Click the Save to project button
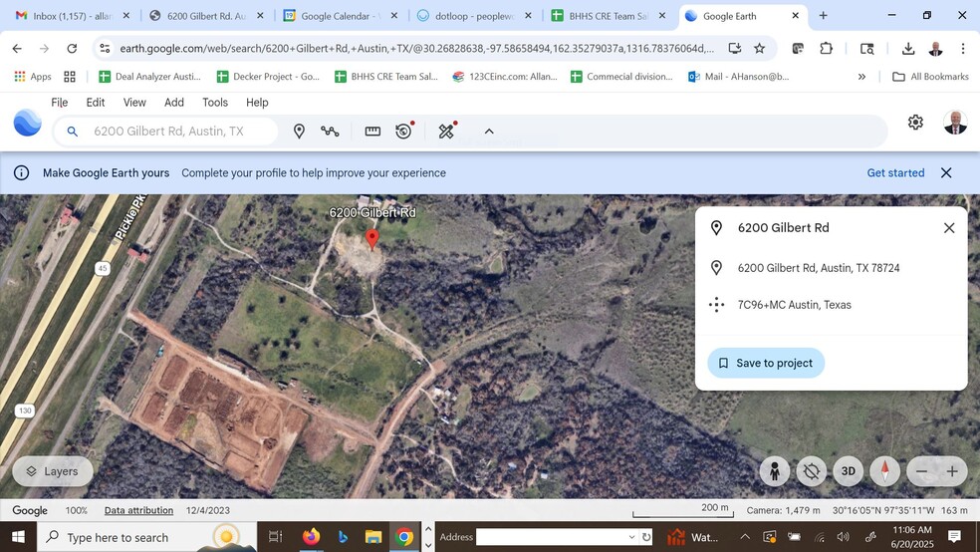 [x=766, y=363]
